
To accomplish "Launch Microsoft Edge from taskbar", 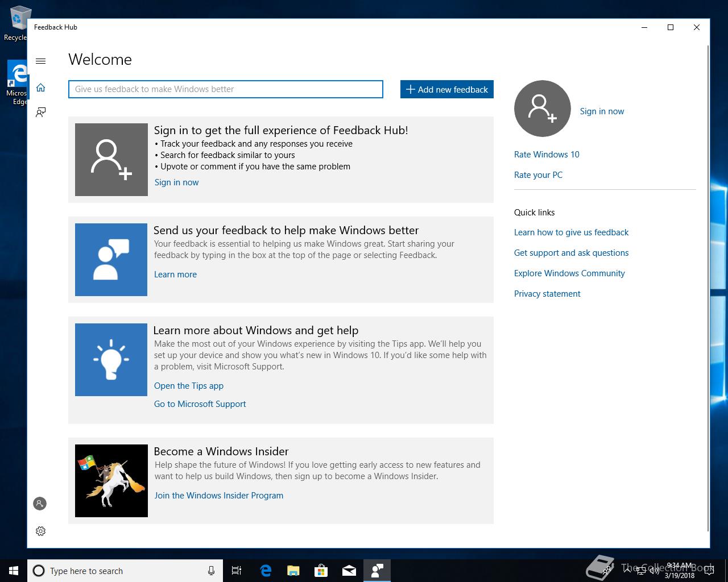I will 266,571.
